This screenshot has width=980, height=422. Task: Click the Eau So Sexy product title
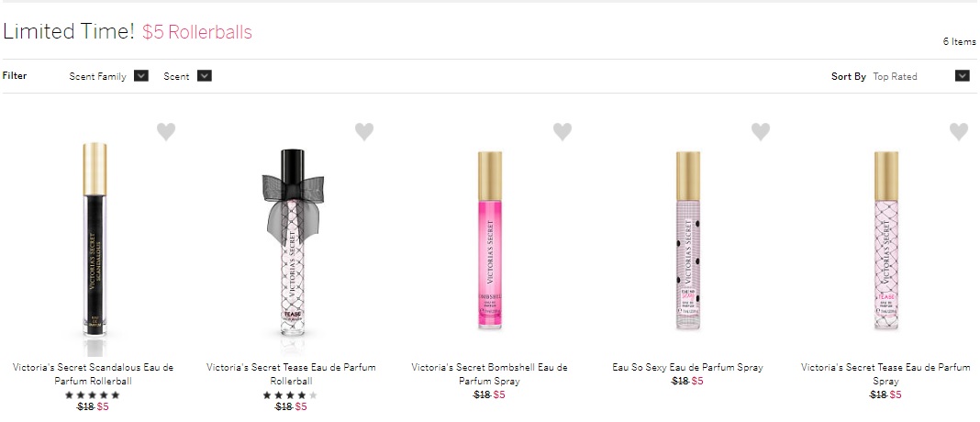coord(688,368)
